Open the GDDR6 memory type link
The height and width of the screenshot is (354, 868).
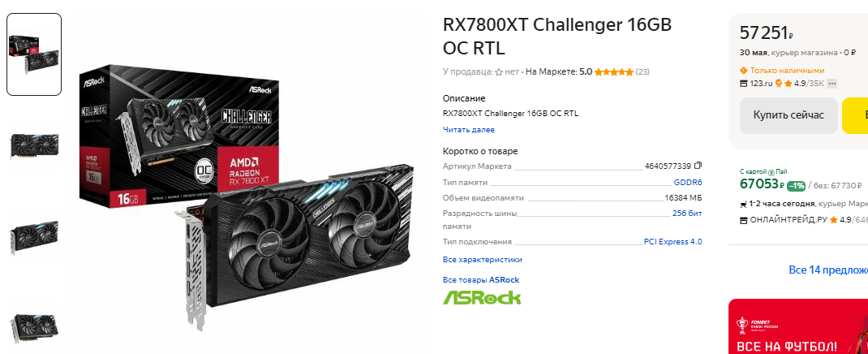688,182
